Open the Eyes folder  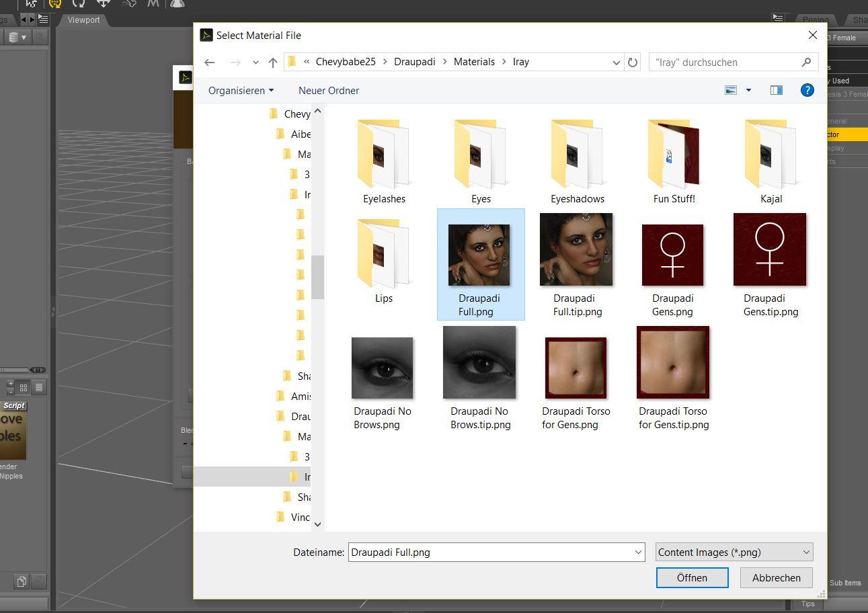(x=481, y=162)
